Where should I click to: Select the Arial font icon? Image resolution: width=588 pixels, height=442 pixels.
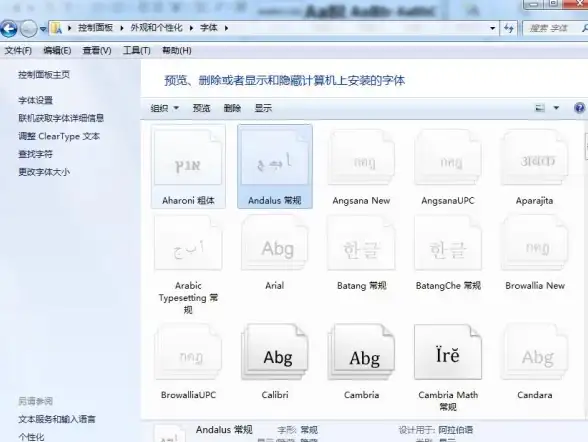274,243
